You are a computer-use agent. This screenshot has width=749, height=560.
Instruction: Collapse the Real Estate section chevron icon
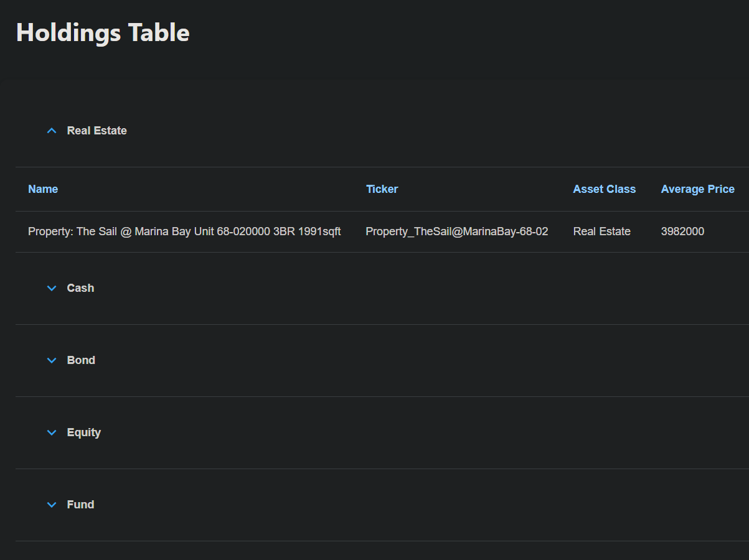click(51, 131)
